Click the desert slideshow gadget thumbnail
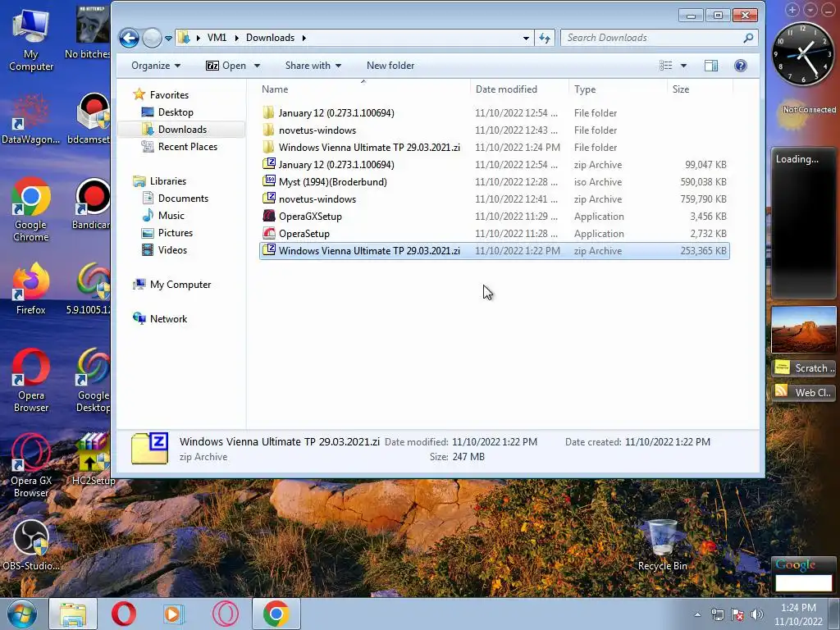840x630 pixels. (803, 330)
